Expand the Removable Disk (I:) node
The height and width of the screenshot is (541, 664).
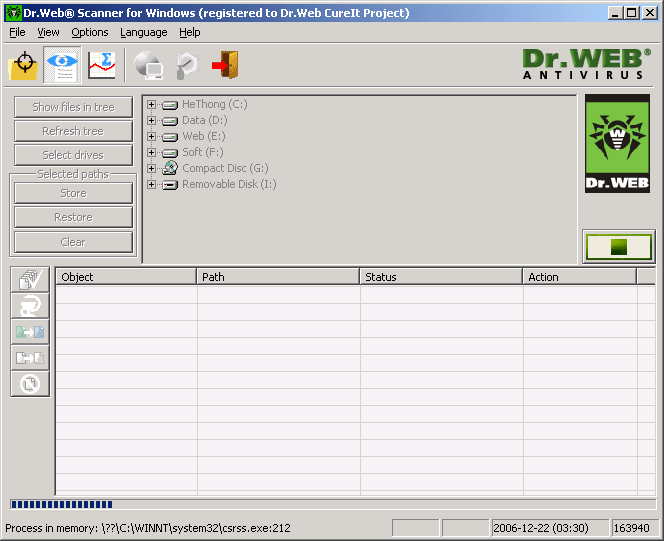pyautogui.click(x=151, y=185)
